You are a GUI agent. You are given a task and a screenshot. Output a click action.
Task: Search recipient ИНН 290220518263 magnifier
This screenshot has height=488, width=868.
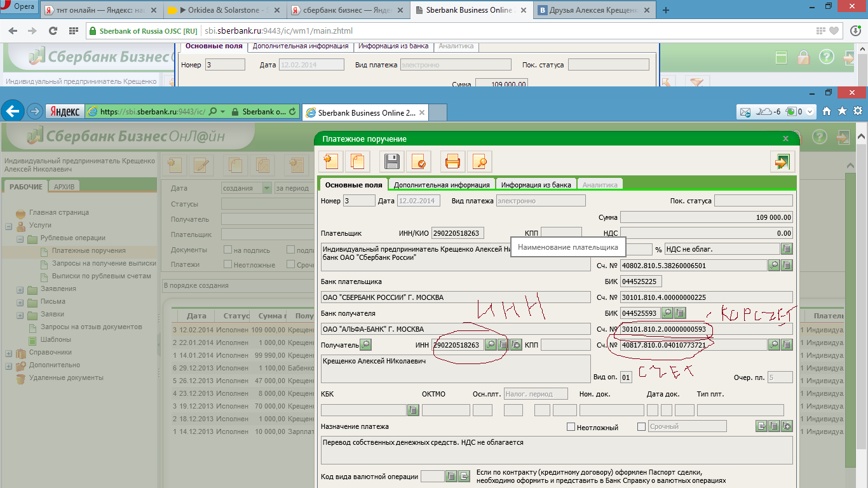point(491,344)
